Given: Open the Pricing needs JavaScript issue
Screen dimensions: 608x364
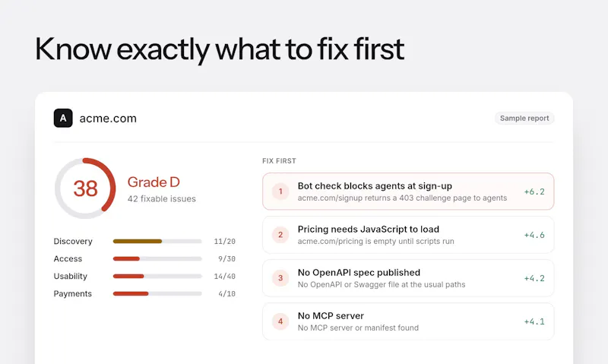Looking at the screenshot, I should [408, 235].
